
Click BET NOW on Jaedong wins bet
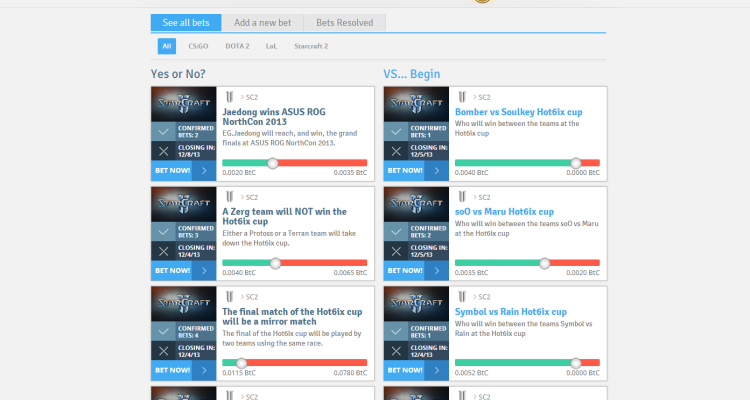172,171
